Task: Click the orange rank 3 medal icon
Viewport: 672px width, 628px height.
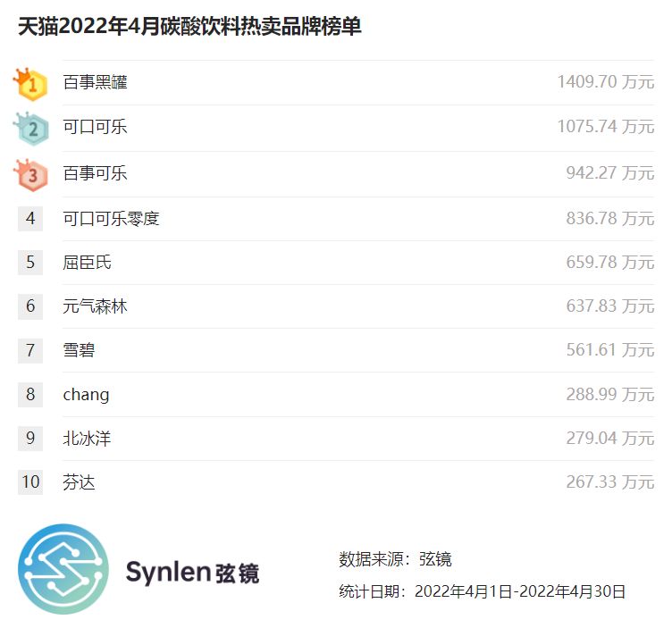Action: point(30,175)
